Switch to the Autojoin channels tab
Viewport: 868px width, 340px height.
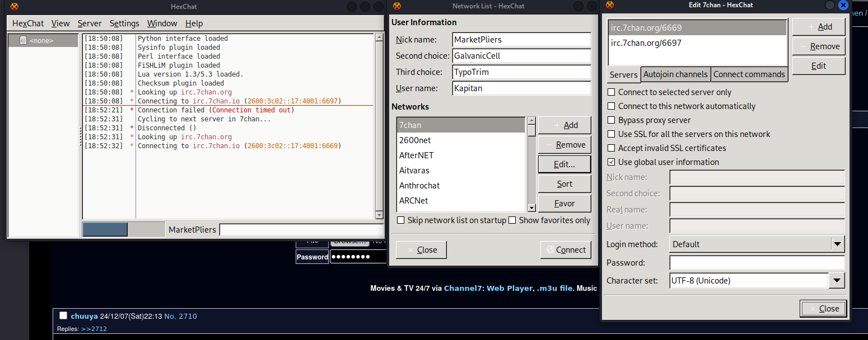675,74
